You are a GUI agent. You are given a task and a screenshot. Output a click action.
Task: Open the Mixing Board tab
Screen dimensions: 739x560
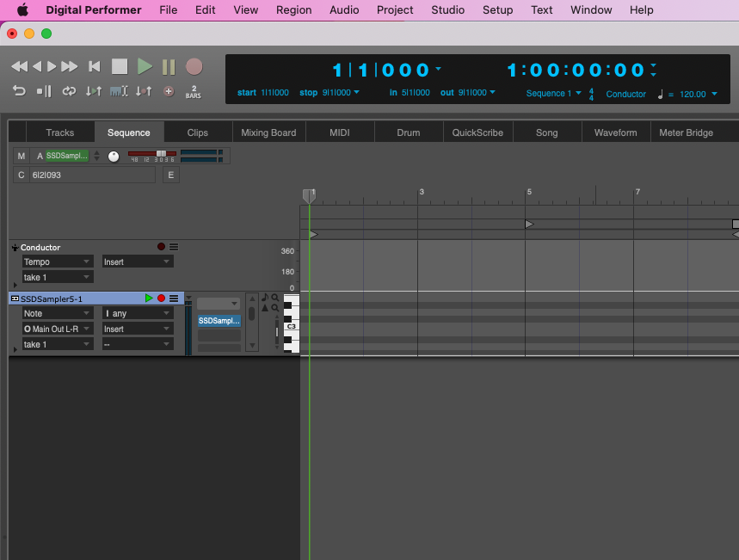[268, 132]
